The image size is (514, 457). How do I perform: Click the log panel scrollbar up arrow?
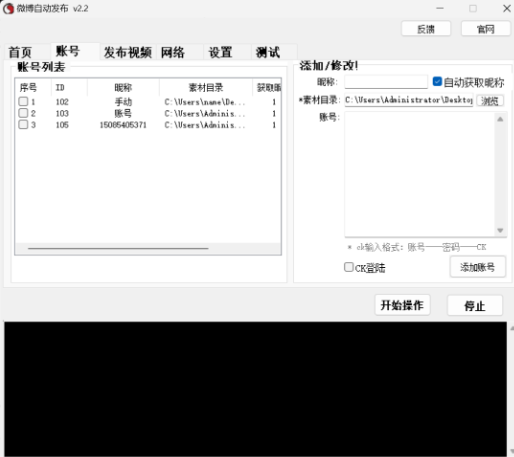pyautogui.click(x=511, y=328)
